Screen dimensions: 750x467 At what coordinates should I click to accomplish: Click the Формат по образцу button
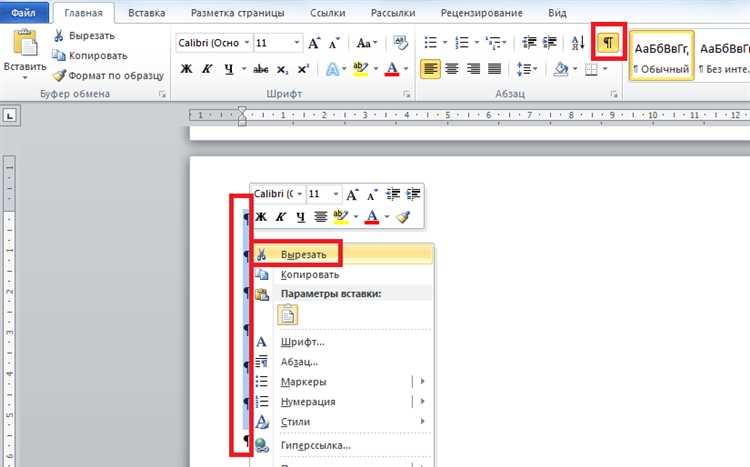coord(108,76)
